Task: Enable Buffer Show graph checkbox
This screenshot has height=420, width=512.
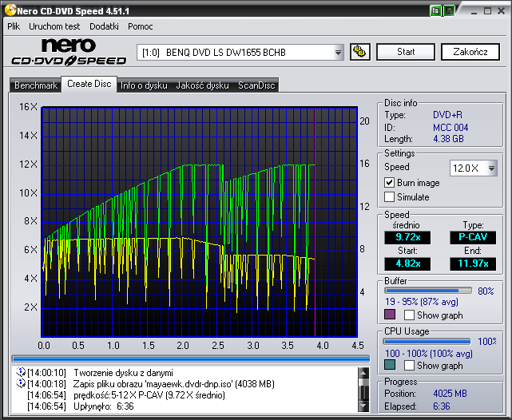Action: pyautogui.click(x=409, y=315)
